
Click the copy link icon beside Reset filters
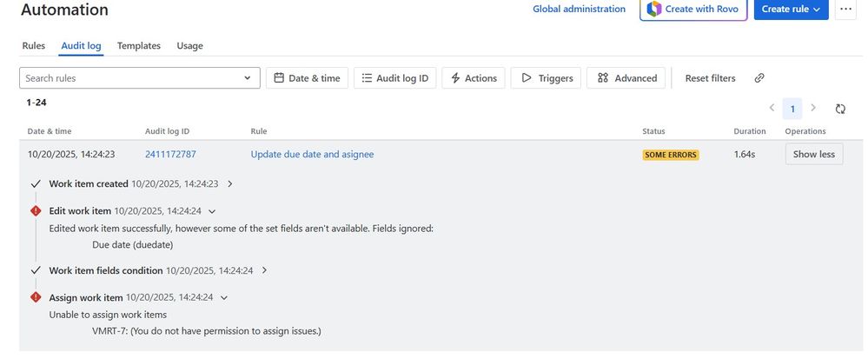point(759,78)
